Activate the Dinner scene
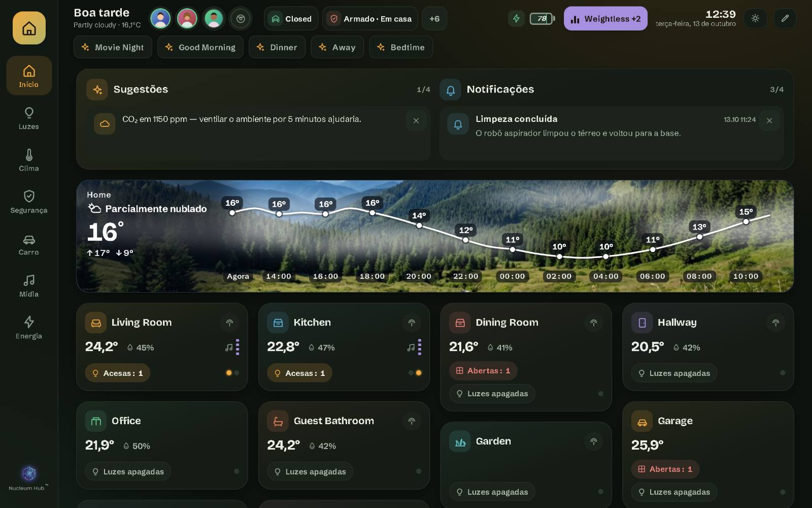The width and height of the screenshot is (812, 508). tap(277, 47)
